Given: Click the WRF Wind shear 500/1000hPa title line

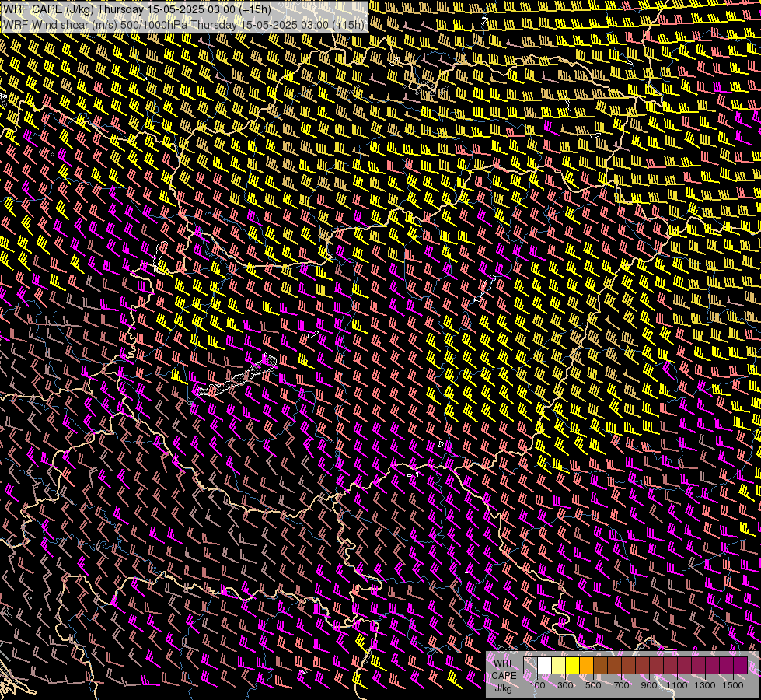Looking at the screenshot, I should point(183,25).
